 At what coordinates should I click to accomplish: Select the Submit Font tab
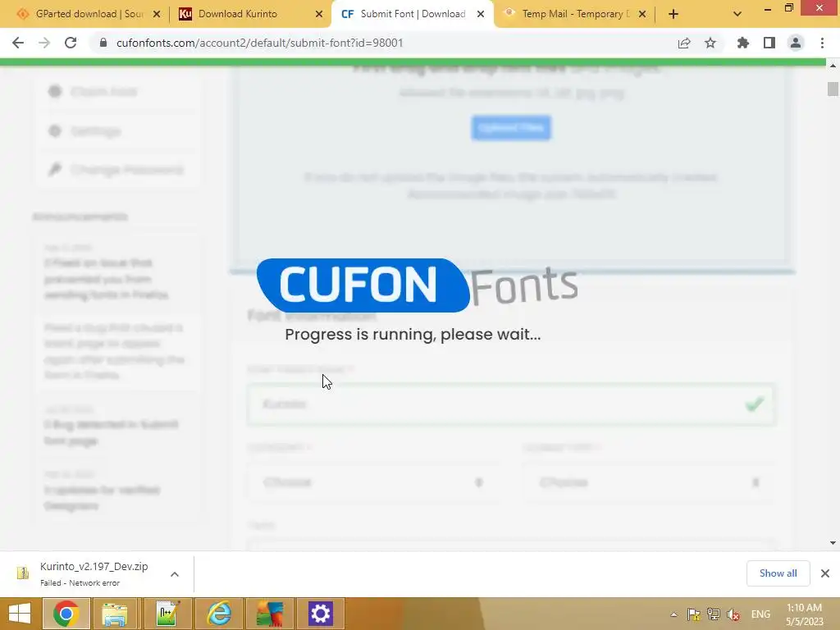point(413,14)
